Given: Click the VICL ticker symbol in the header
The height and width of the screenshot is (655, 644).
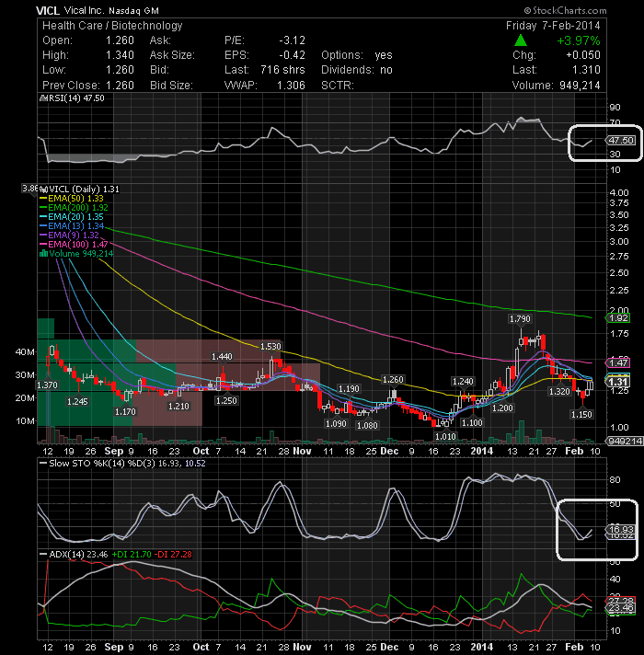Looking at the screenshot, I should coord(48,10).
